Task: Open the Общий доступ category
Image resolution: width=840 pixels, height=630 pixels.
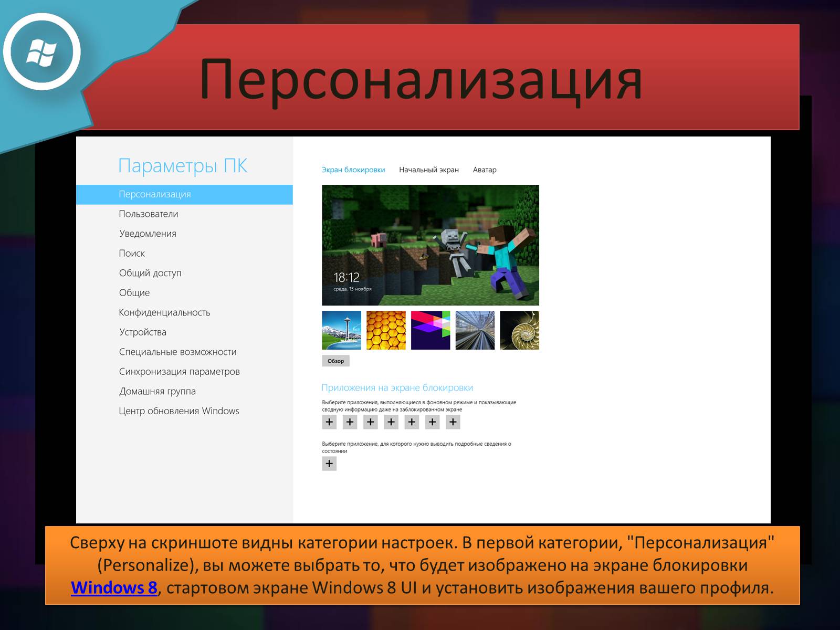Action: tap(150, 273)
